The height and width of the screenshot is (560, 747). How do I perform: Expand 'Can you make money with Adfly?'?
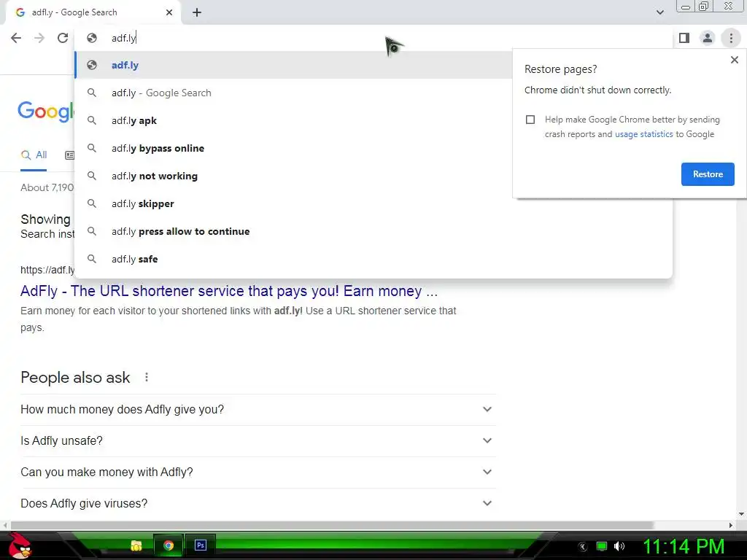click(258, 472)
